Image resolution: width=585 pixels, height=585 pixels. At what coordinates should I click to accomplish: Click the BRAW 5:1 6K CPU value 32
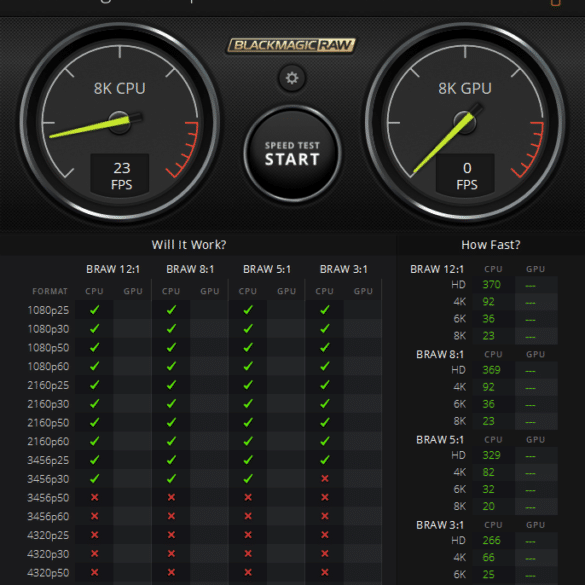[x=488, y=489]
